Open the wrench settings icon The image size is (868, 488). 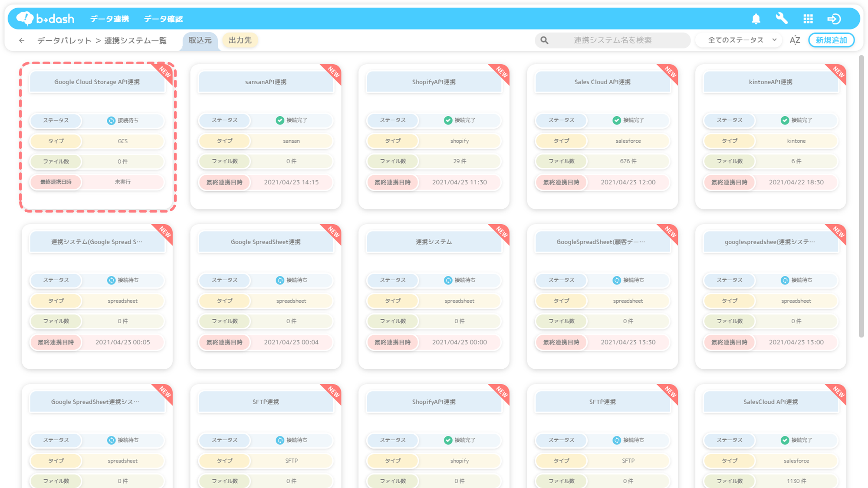click(x=782, y=19)
